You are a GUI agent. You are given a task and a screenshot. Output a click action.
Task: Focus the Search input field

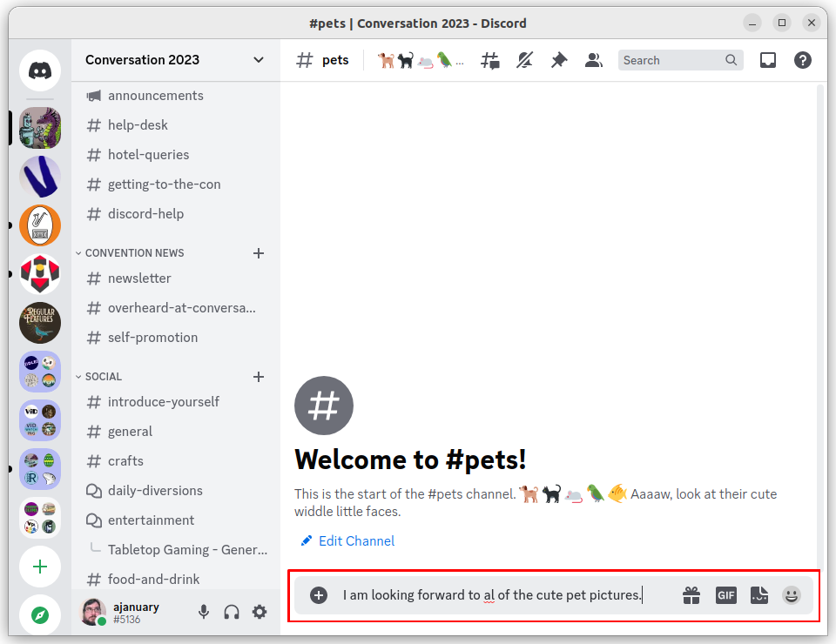click(x=680, y=60)
